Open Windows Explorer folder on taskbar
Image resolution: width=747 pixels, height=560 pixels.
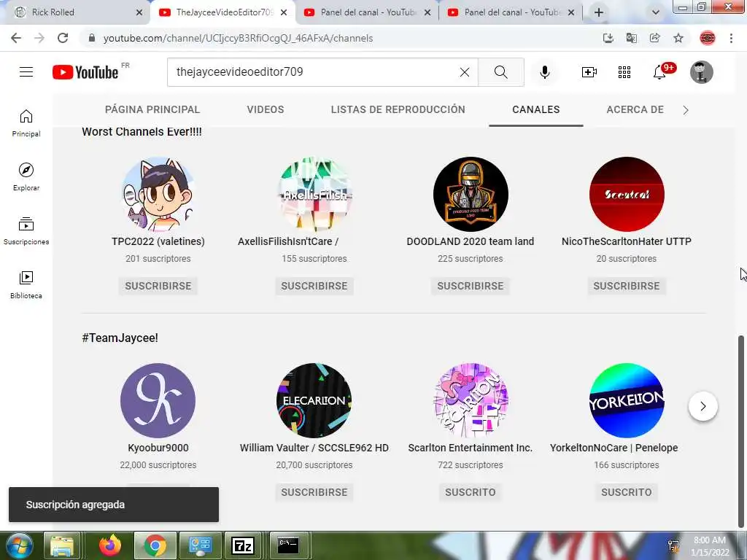pos(62,545)
